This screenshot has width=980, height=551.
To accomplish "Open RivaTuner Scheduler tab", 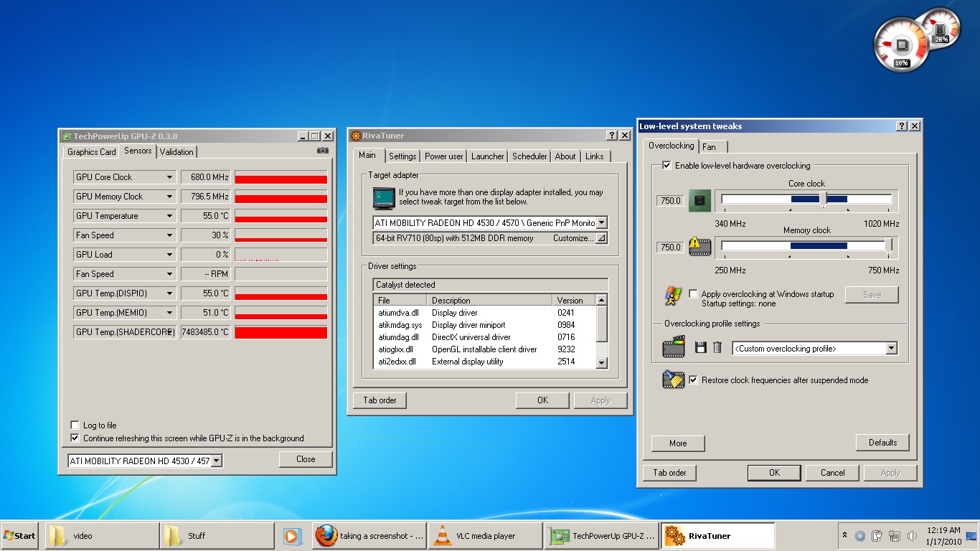I will tap(530, 156).
